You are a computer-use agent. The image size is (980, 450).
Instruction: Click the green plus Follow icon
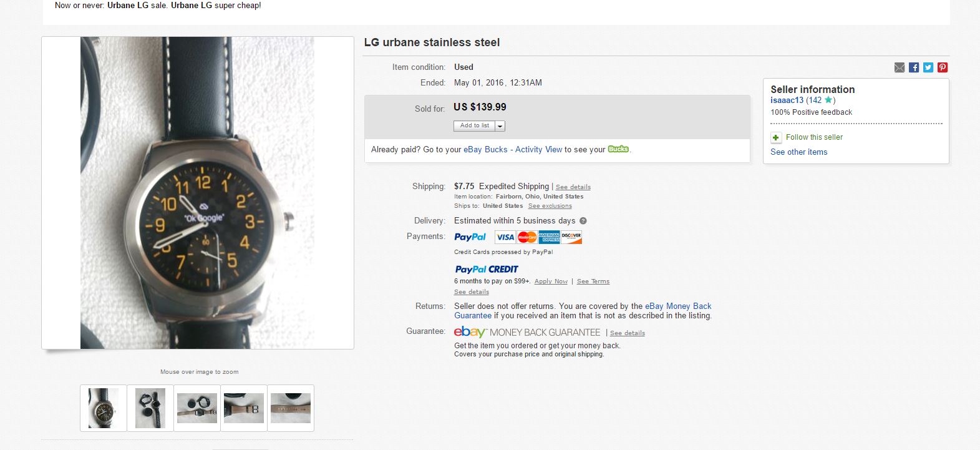click(776, 137)
